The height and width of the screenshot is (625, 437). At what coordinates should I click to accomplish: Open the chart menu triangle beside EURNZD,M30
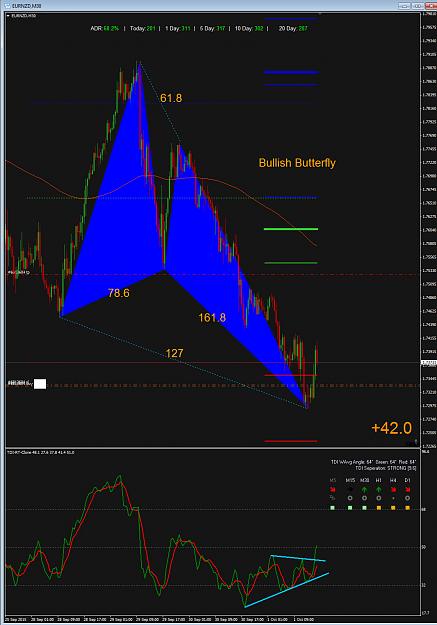point(8,16)
